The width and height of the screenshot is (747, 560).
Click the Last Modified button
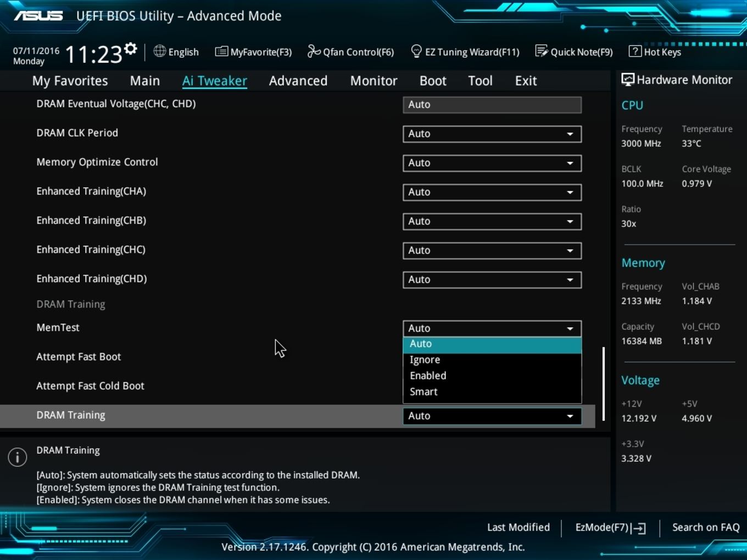[x=518, y=527]
